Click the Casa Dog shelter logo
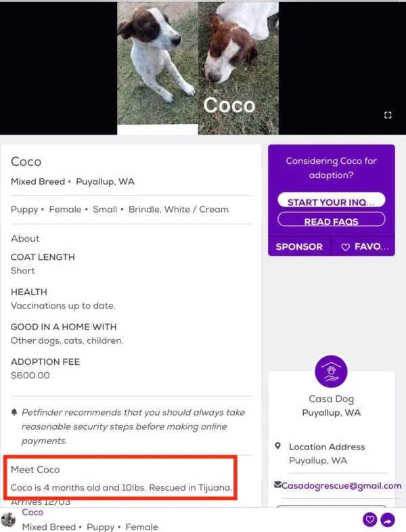The height and width of the screenshot is (532, 406). pos(331,371)
